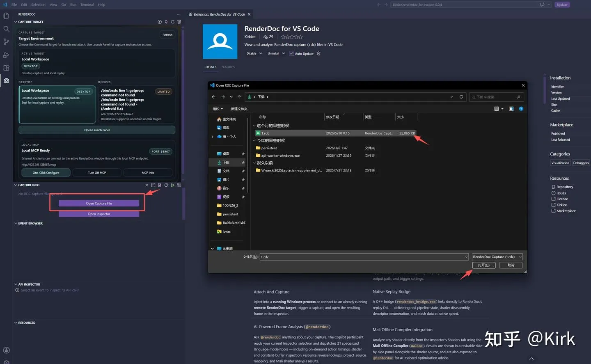591x364 pixels.
Task: Open the dropdown arrow next to Uninstall
Action: [283, 53]
